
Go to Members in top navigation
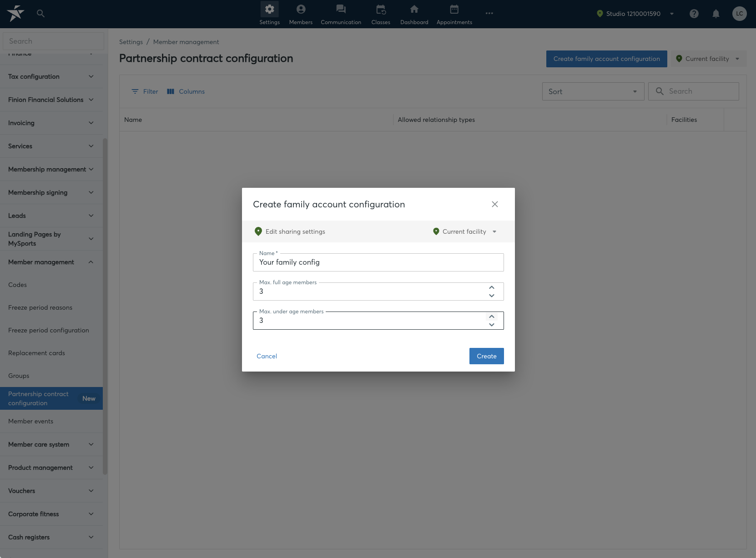[x=301, y=14]
